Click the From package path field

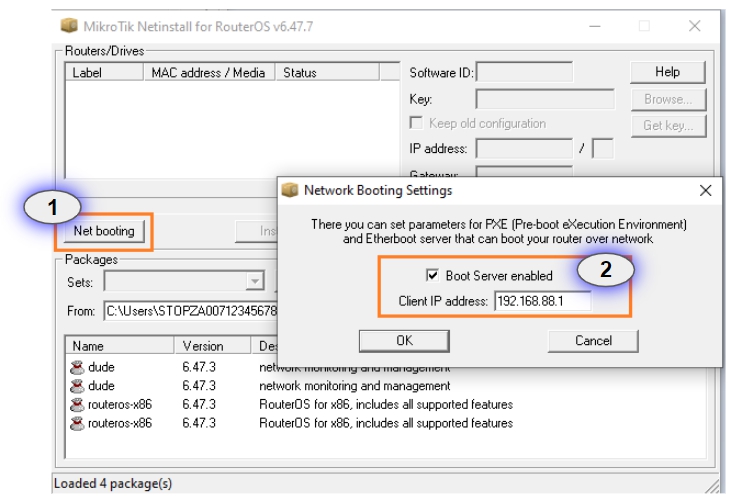[x=191, y=311]
